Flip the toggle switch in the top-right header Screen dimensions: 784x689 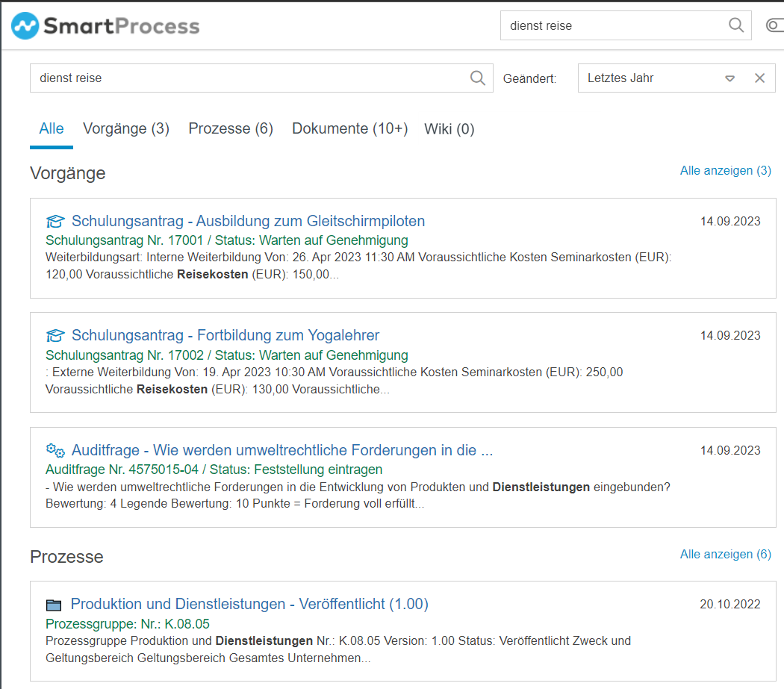pos(774,26)
